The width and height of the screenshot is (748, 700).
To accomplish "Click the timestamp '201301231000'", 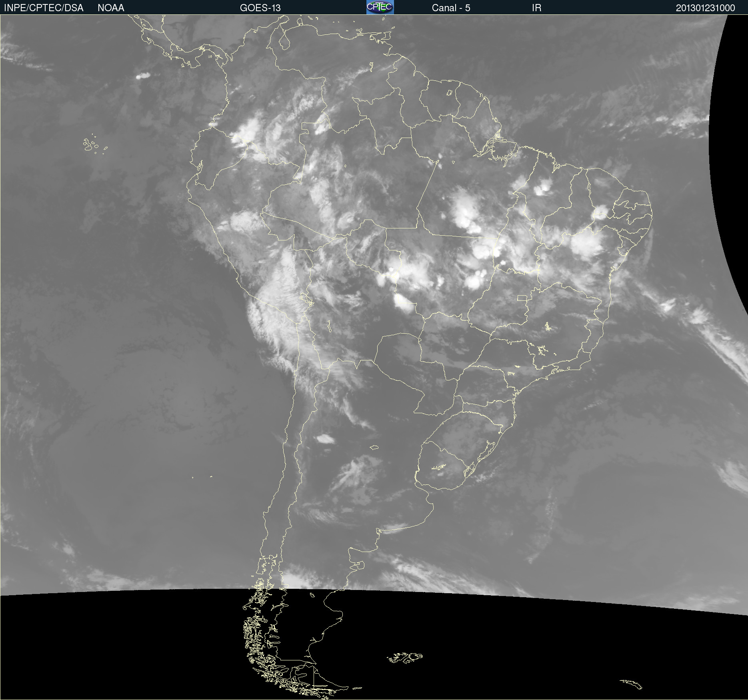I will [705, 8].
